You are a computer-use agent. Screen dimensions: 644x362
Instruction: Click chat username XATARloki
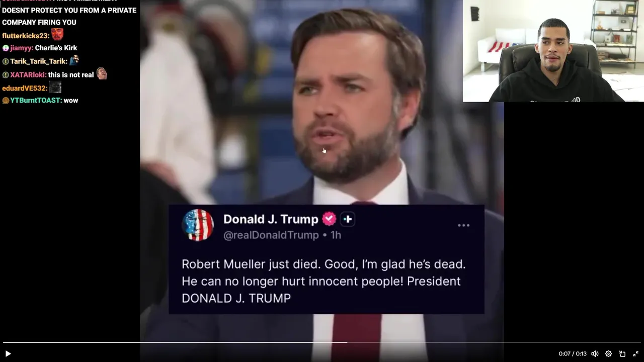[28, 75]
